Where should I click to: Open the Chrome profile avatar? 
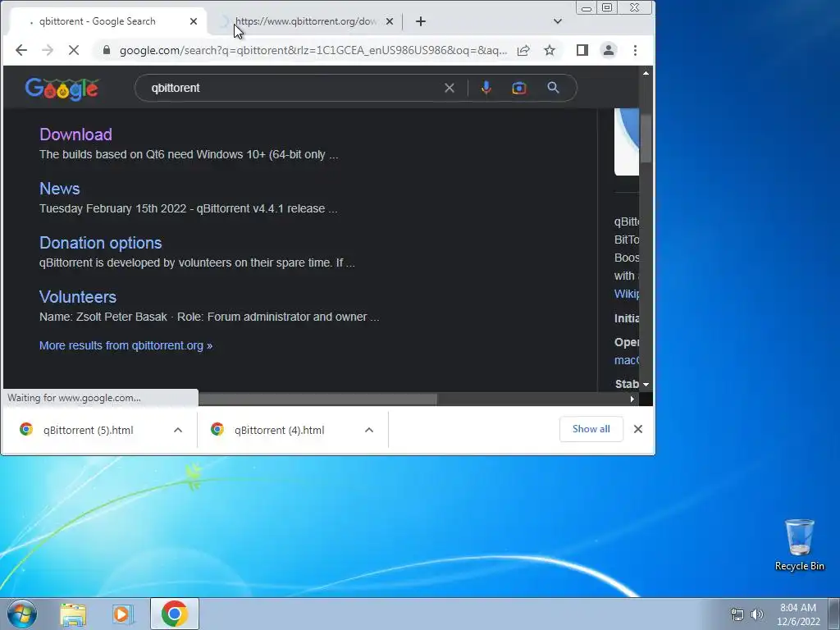[x=609, y=50]
